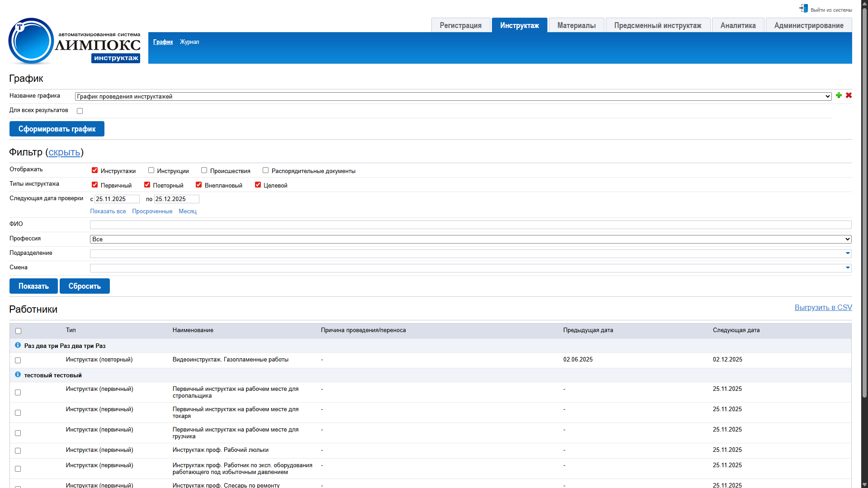The image size is (868, 488).
Task: Enable the 'Инструкции' display checkbox
Action: pyautogui.click(x=151, y=170)
